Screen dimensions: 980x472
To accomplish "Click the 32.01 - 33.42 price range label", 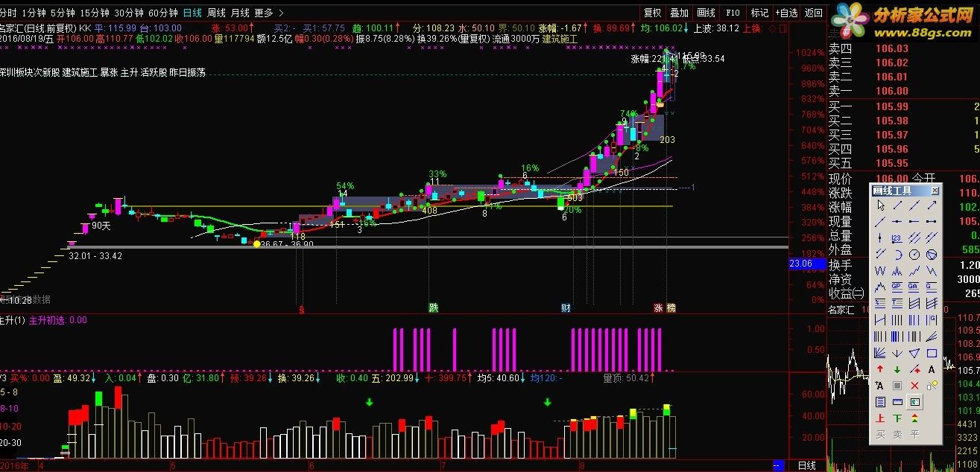I will point(95,255).
